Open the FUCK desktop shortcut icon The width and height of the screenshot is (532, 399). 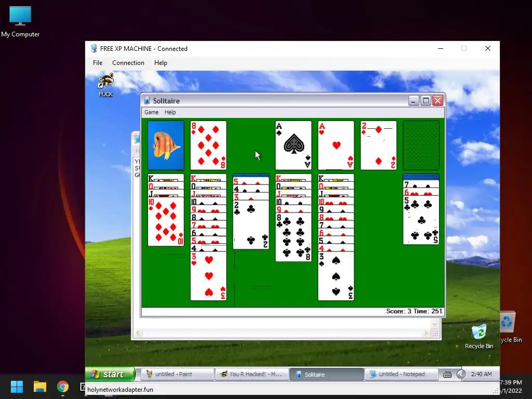[x=106, y=85]
